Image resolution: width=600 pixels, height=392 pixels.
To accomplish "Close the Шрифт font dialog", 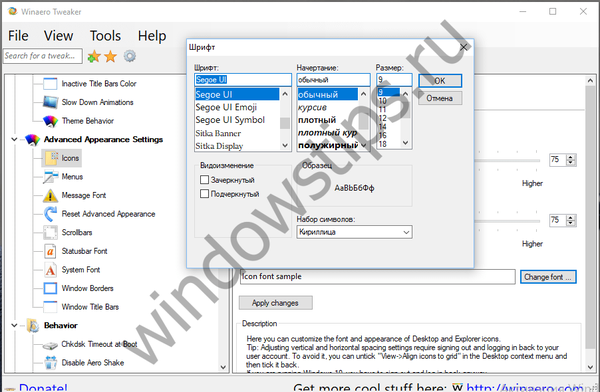I will click(463, 47).
